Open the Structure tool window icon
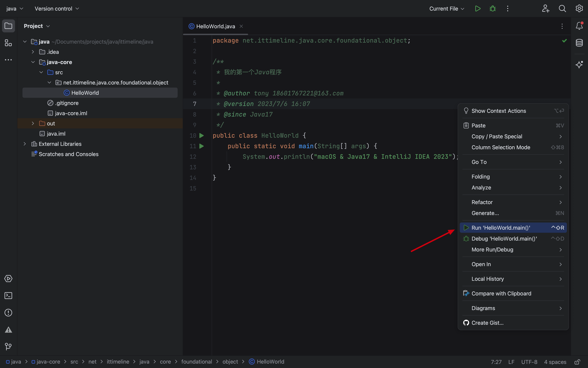The height and width of the screenshot is (368, 588). [9, 43]
